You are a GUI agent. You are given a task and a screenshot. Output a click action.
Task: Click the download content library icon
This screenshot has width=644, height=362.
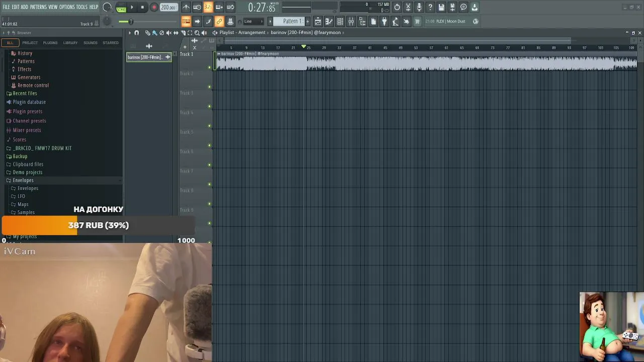474,7
